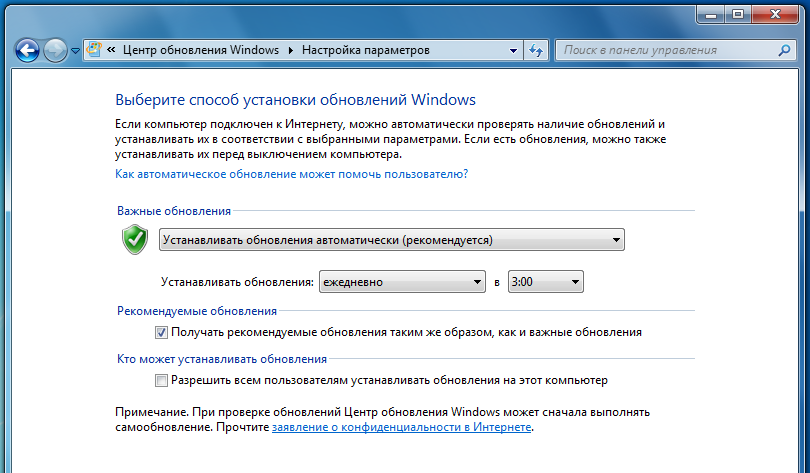
Task: Open the ежедневно schedule day dropdown
Action: [402, 282]
